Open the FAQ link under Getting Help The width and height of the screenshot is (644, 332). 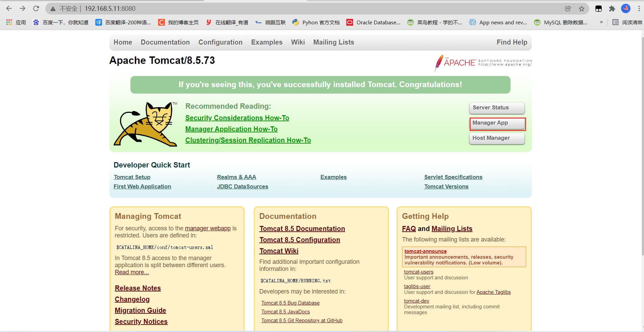[409, 229]
